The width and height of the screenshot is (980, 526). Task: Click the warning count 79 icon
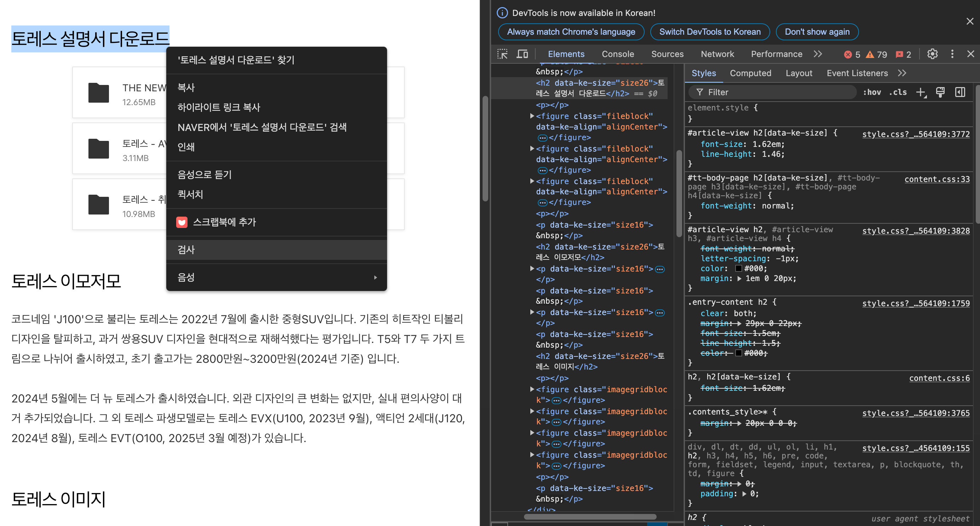pyautogui.click(x=876, y=55)
